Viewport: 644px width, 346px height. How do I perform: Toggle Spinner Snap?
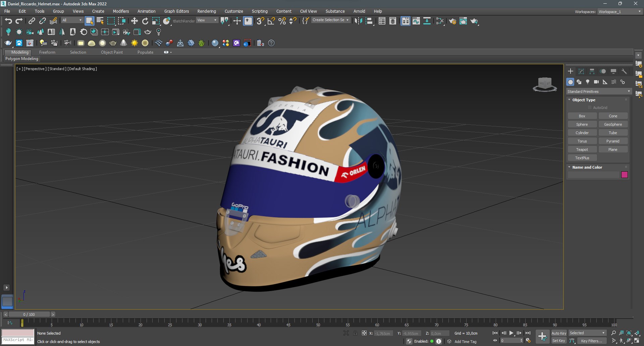293,21
